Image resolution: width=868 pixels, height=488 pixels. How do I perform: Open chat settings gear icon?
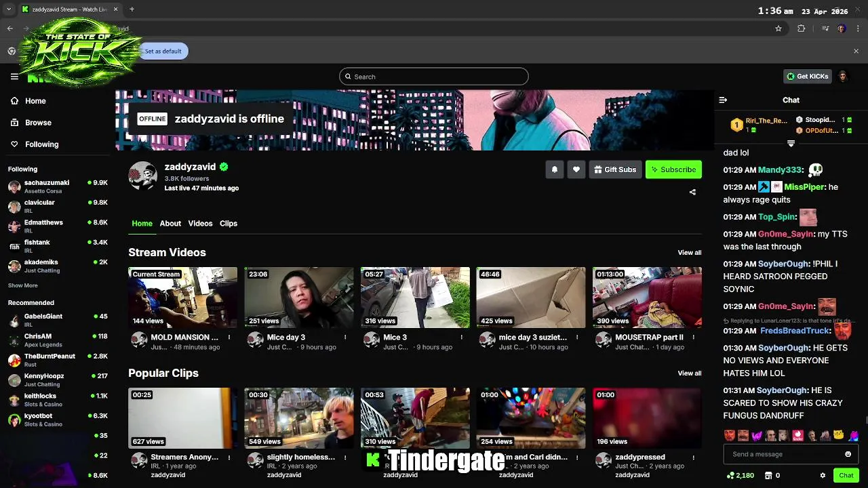pos(823,476)
